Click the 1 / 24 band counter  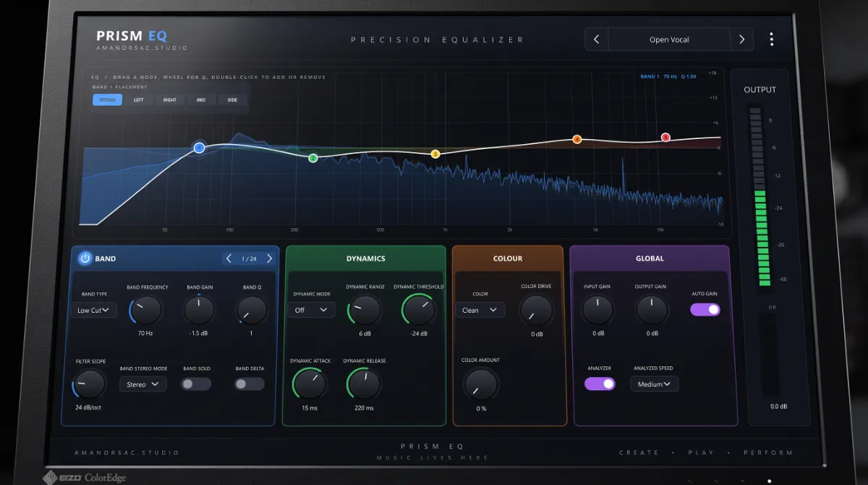pos(249,258)
